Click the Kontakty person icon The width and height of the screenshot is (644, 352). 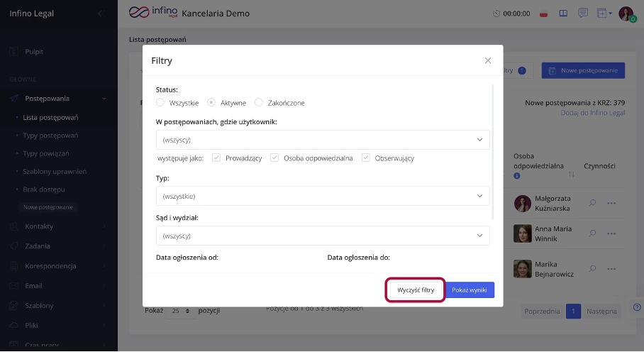tap(14, 226)
